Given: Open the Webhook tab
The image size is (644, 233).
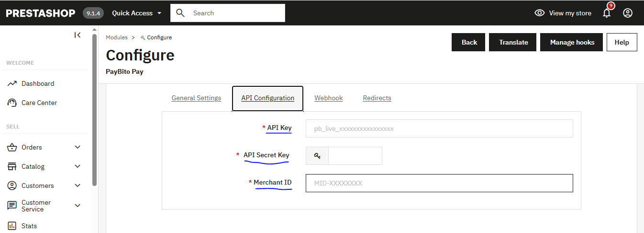Looking at the screenshot, I should pos(328,98).
